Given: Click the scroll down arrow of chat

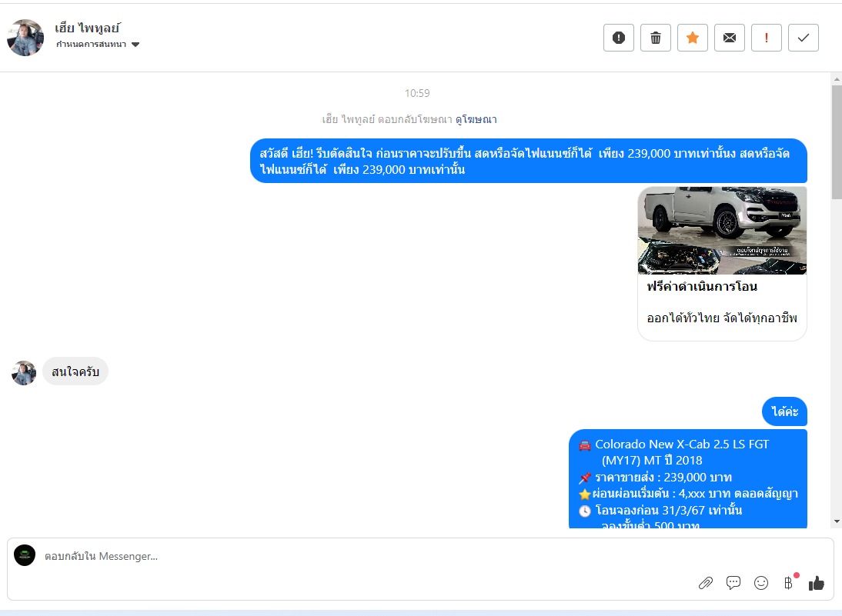Looking at the screenshot, I should (x=837, y=522).
